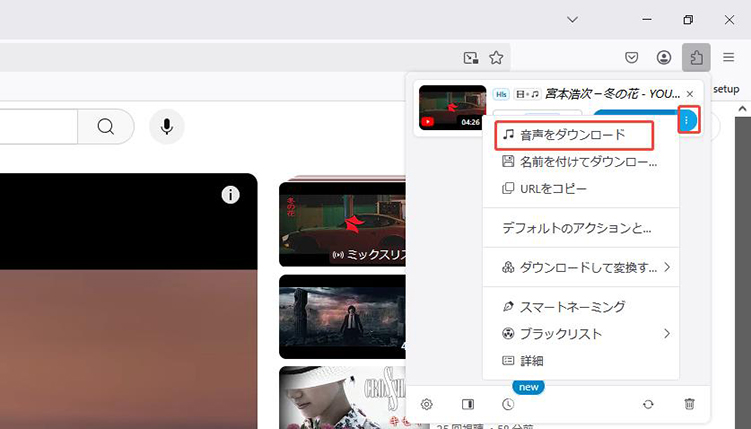The width and height of the screenshot is (751, 429).
Task: Open the blue three-dot menu for the detected video
Action: (x=686, y=120)
